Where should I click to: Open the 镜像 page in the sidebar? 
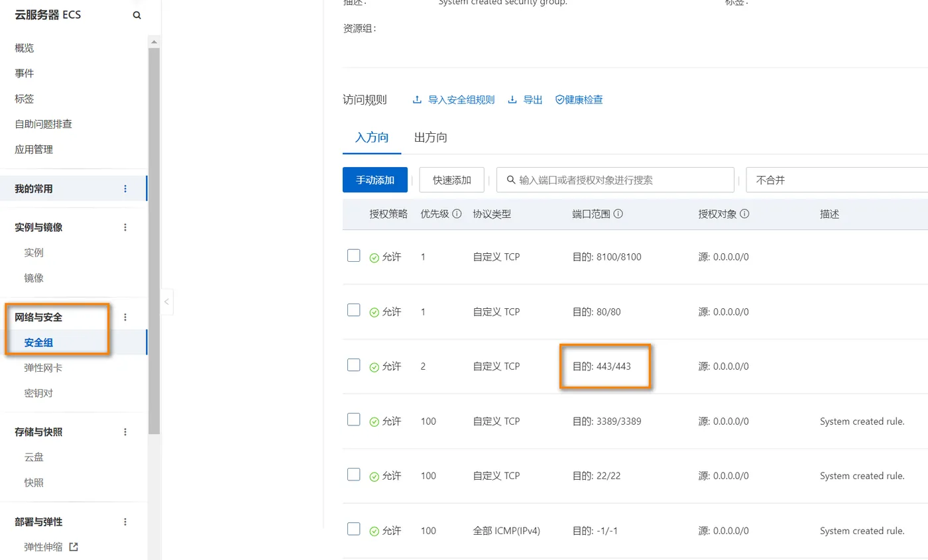click(x=34, y=278)
